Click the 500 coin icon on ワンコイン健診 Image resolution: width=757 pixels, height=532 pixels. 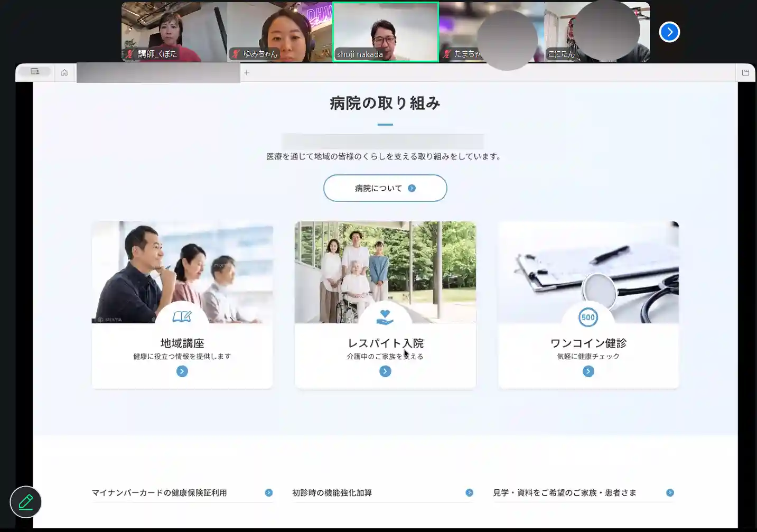588,318
